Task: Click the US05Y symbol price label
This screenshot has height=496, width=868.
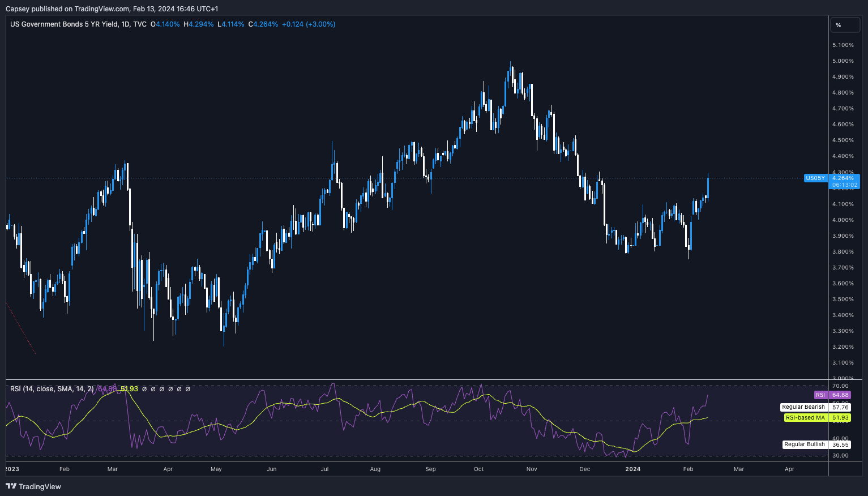Action: (815, 178)
